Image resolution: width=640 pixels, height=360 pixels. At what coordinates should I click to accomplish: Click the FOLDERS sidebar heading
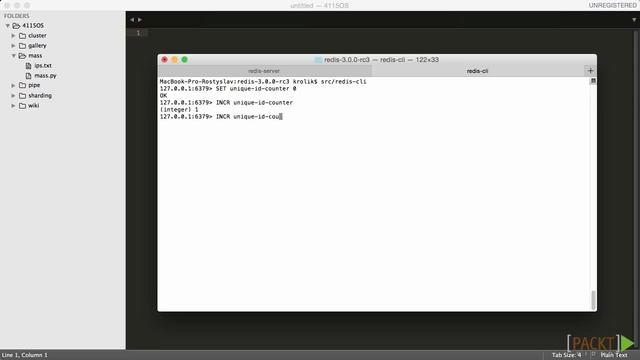click(x=17, y=16)
